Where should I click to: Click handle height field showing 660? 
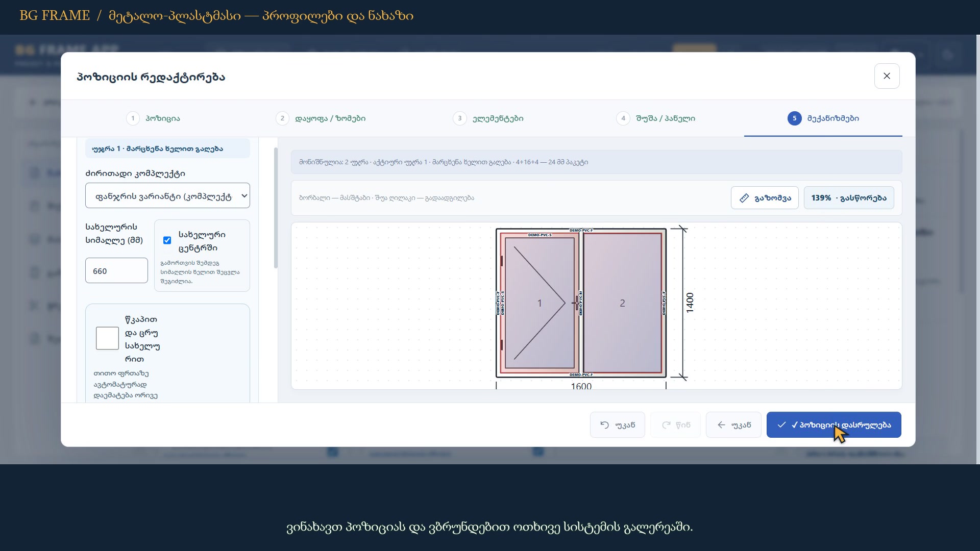pyautogui.click(x=116, y=270)
